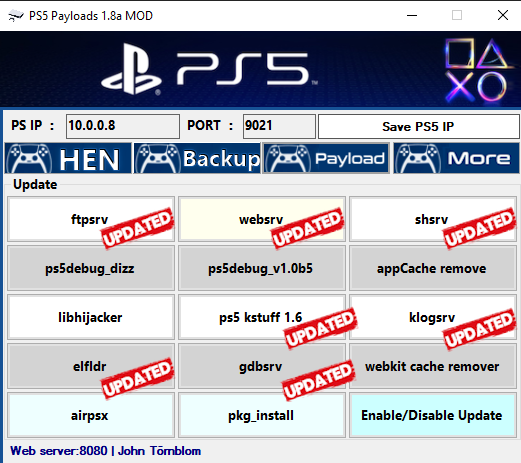The image size is (521, 463).
Task: Click the PORT input field
Action: click(x=279, y=126)
